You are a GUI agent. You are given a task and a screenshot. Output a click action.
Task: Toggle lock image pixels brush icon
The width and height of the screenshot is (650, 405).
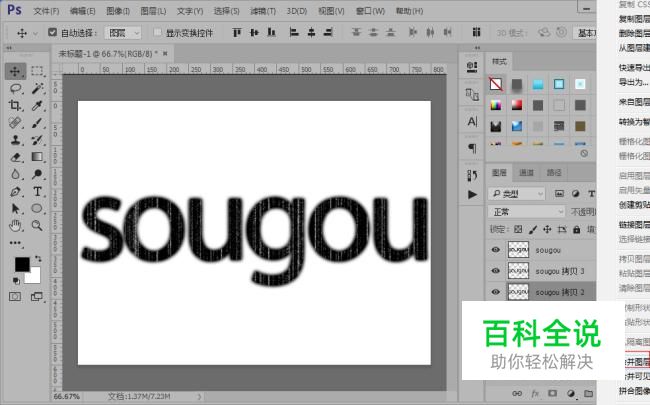coord(533,229)
